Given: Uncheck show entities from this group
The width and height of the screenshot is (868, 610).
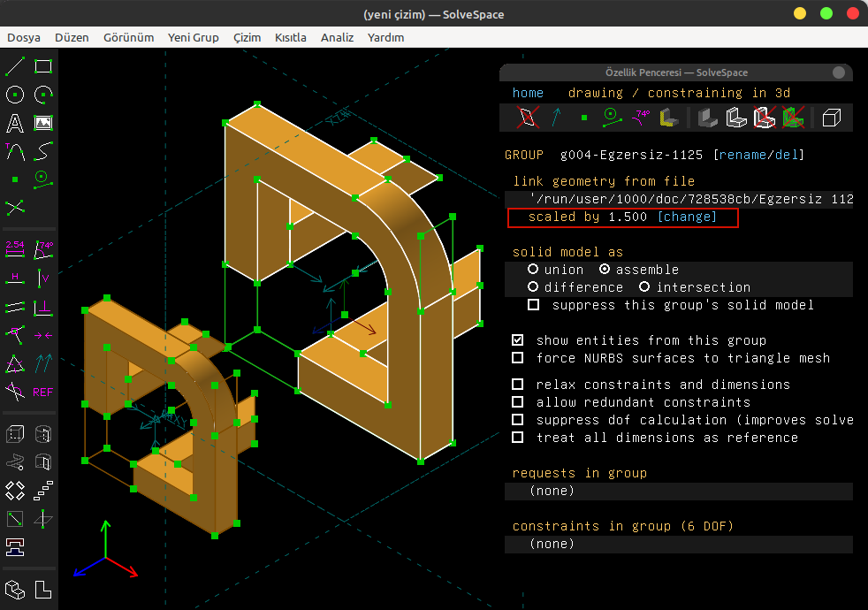Looking at the screenshot, I should 518,339.
